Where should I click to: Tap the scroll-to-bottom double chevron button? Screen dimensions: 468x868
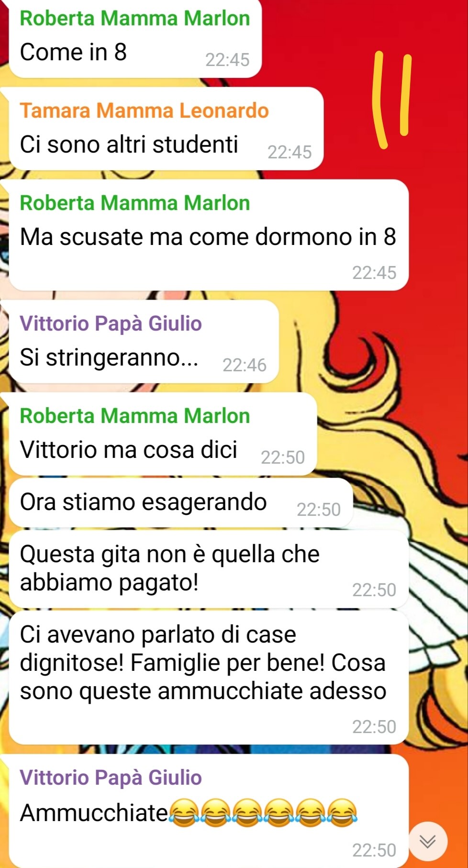428,841
